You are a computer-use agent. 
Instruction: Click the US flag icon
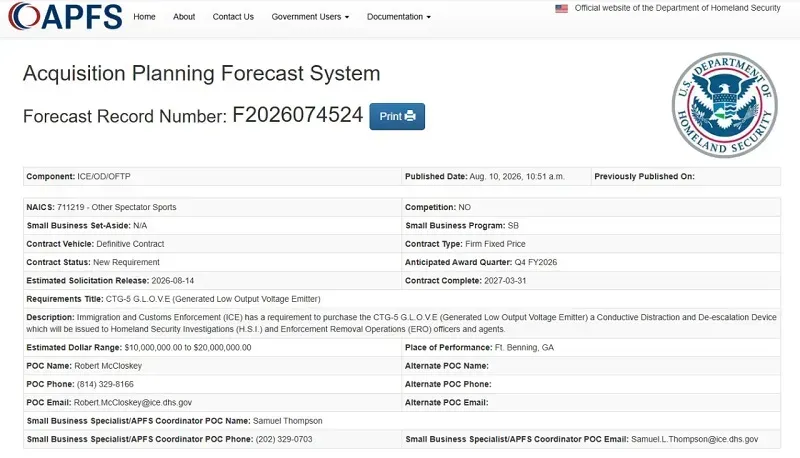pyautogui.click(x=561, y=9)
